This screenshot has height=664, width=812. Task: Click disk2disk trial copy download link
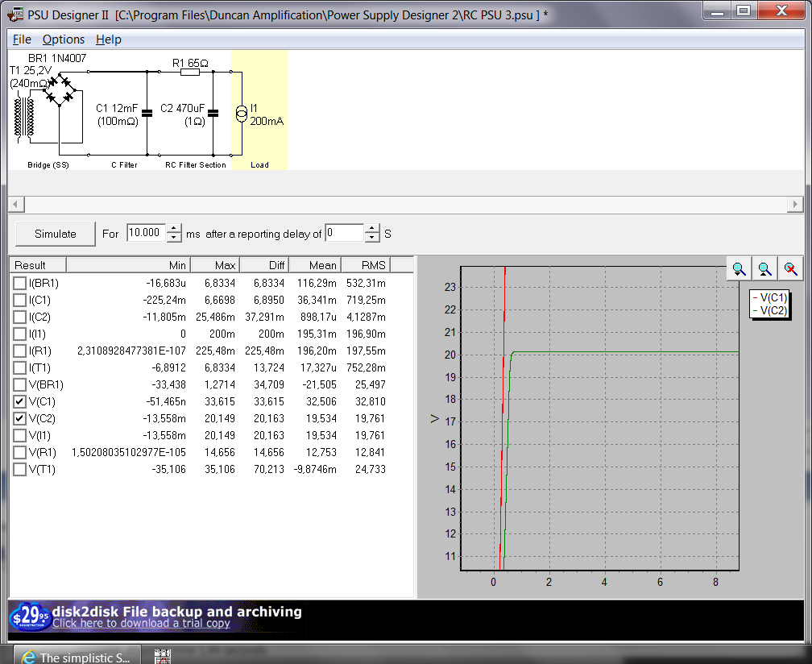(141, 623)
